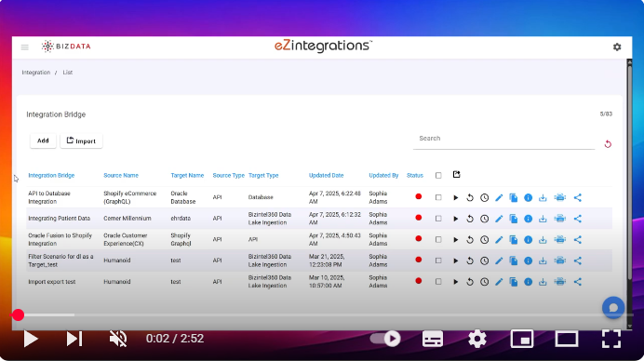
Task: Sort by Integration Bridge column
Action: click(x=51, y=175)
